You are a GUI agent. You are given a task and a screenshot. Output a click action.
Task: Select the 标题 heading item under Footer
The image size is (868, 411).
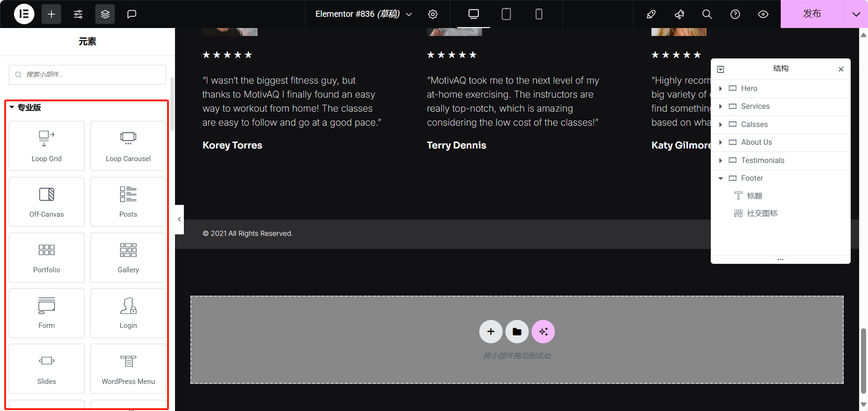781,196
